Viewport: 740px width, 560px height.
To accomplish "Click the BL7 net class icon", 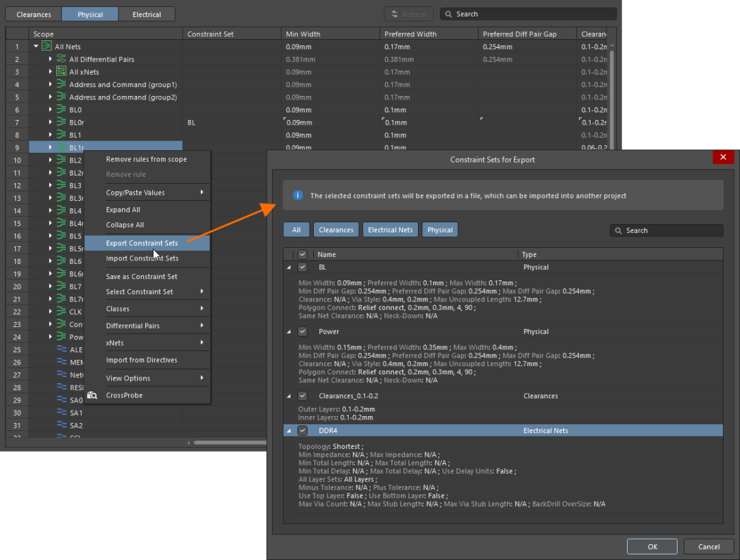I will click(x=61, y=286).
